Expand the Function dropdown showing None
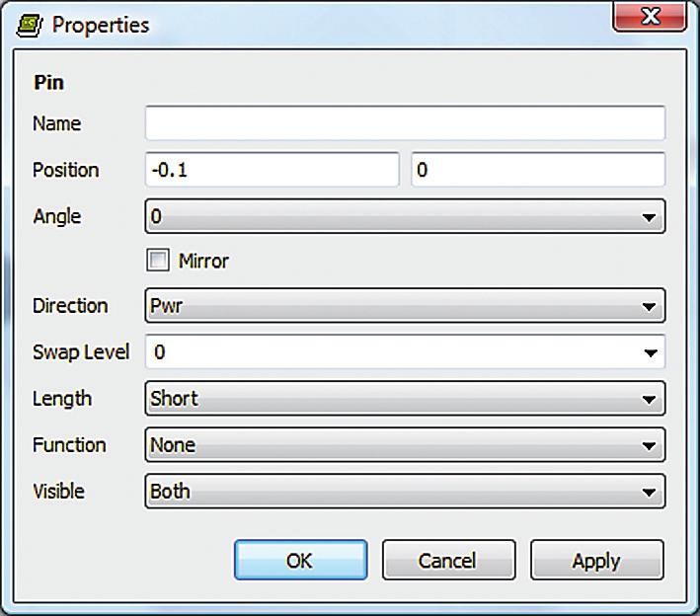This screenshot has width=700, height=616. 405,445
